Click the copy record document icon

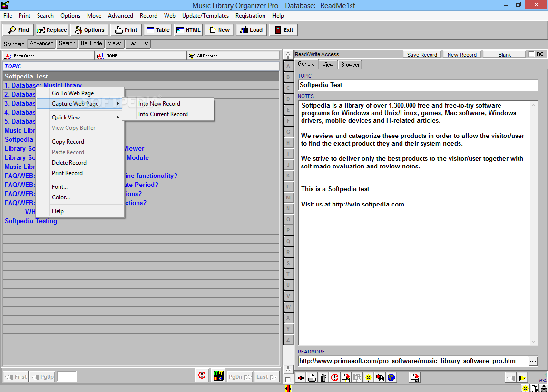(346, 378)
